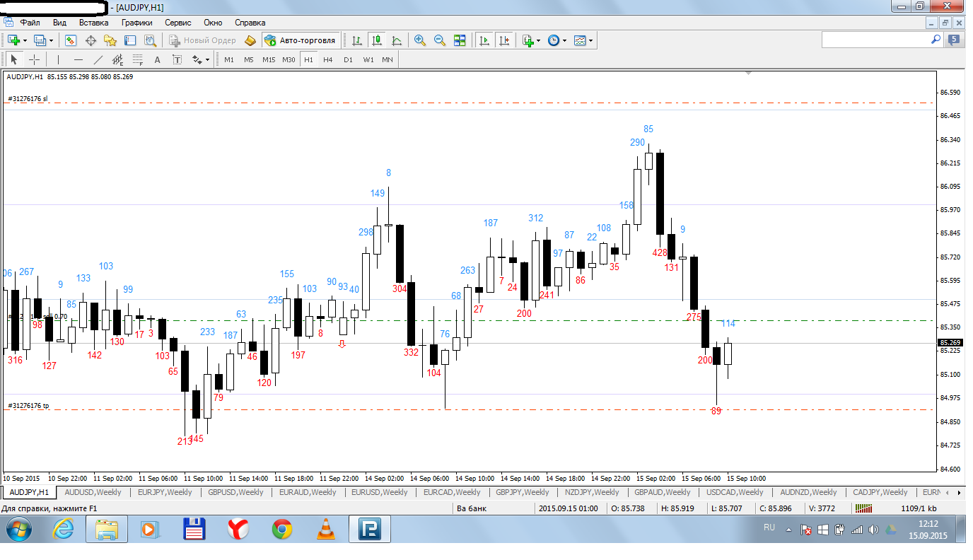The width and height of the screenshot is (973, 560).
Task: Open the Вставка menu
Action: pyautogui.click(x=94, y=23)
